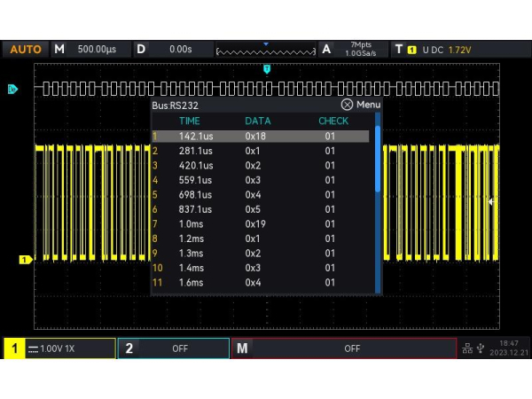Click the waveform memory overview bar
This screenshot has width=532, height=399.
click(x=266, y=51)
